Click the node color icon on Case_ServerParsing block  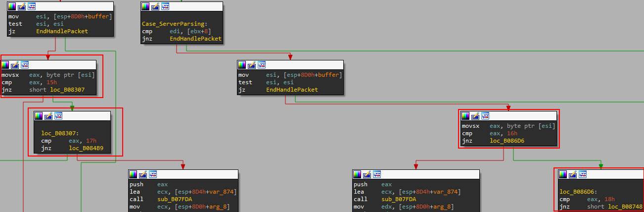coord(145,6)
